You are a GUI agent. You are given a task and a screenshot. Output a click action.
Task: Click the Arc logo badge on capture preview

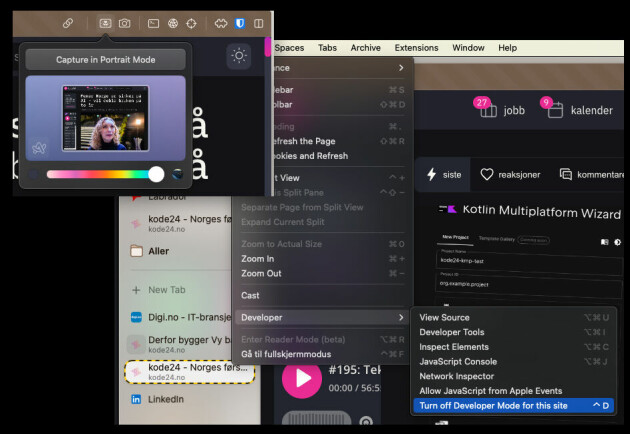click(39, 148)
